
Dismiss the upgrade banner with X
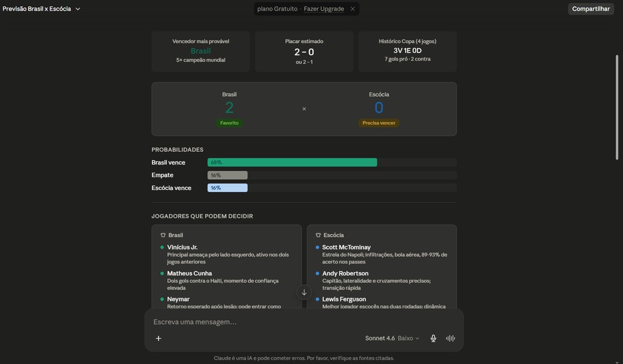click(x=353, y=9)
